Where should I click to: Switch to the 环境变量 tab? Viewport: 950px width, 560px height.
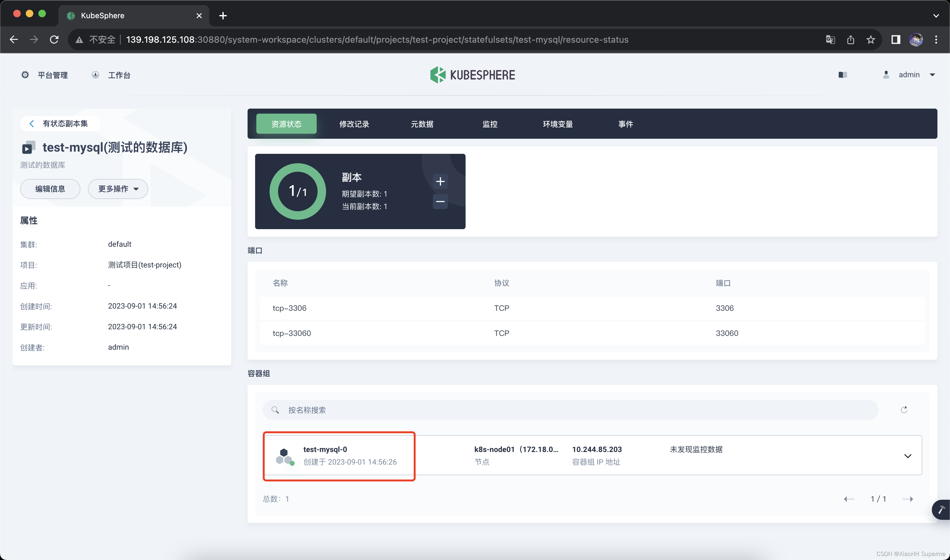[x=557, y=124]
